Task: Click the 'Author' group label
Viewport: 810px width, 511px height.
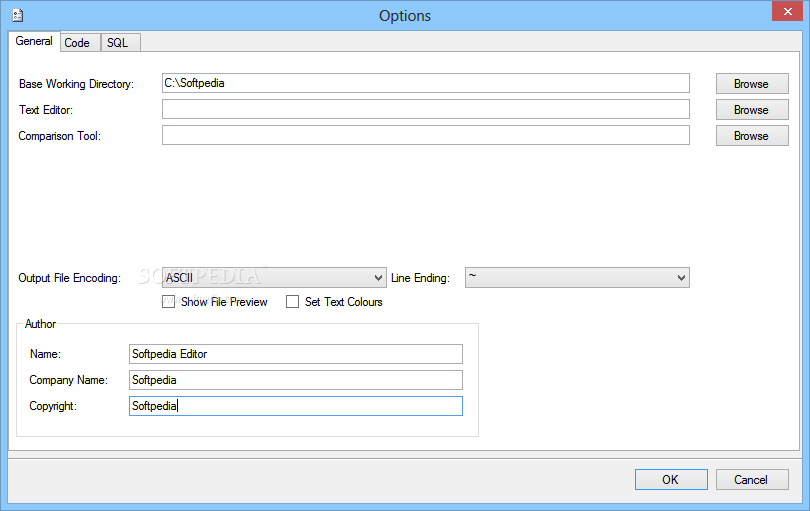Action: 40,324
